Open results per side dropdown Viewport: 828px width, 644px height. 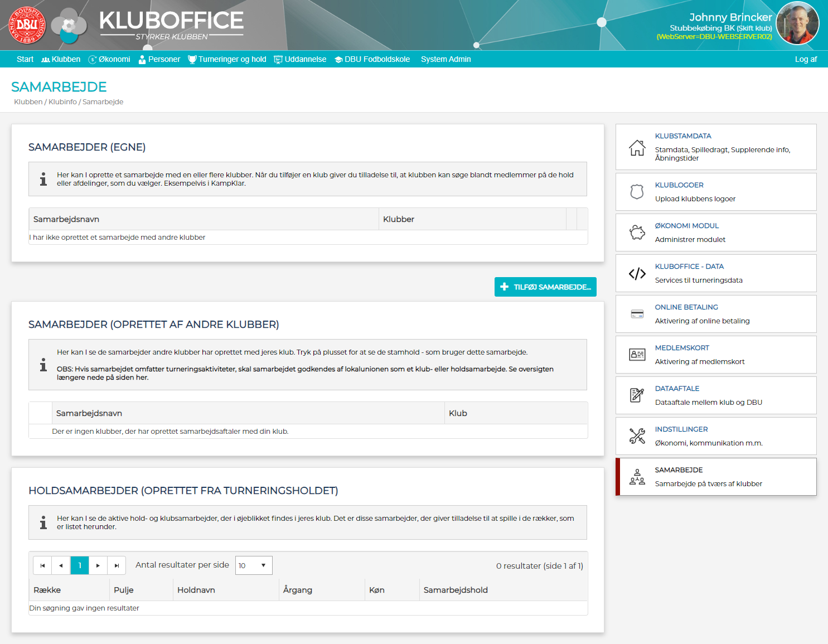click(x=254, y=565)
